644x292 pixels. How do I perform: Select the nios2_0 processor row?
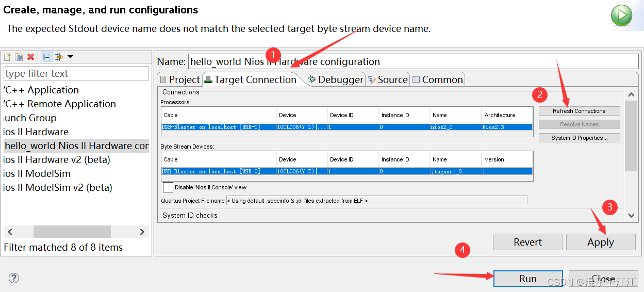click(347, 127)
